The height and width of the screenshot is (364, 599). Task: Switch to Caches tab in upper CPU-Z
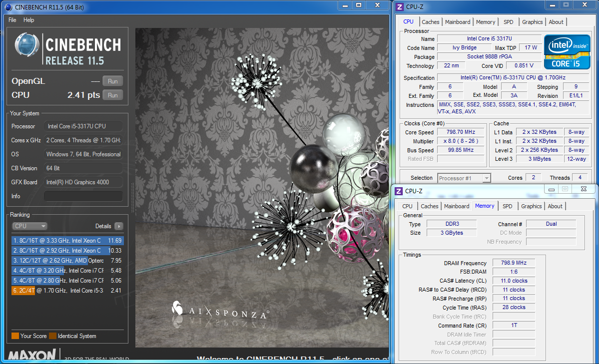pyautogui.click(x=431, y=22)
